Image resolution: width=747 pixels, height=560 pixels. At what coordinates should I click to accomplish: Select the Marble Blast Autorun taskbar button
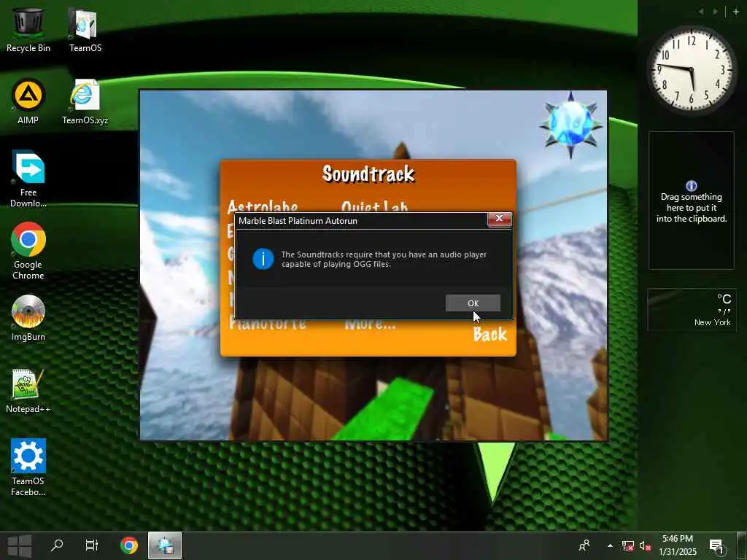click(165, 545)
